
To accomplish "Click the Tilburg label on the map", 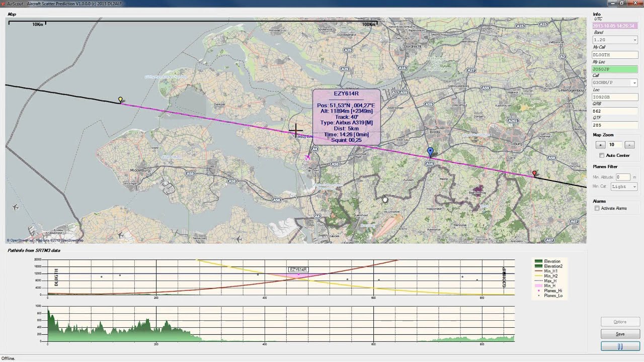I will tap(517, 143).
